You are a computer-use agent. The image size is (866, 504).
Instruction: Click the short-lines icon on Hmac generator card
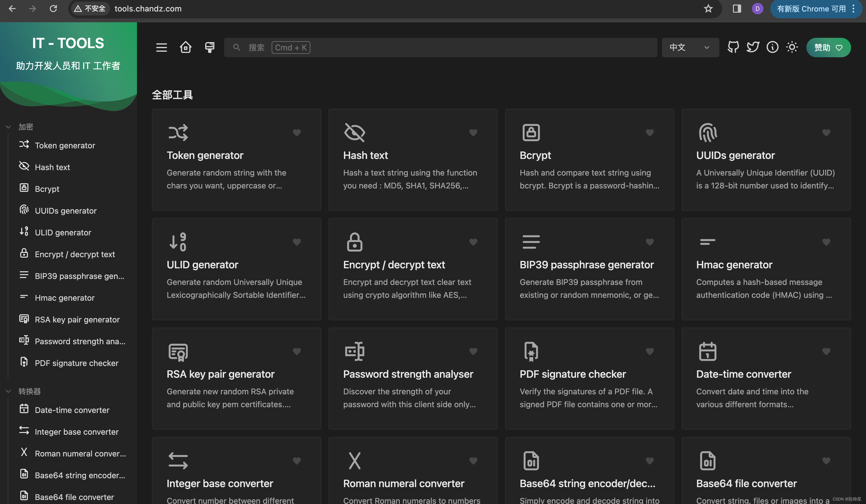[708, 242]
